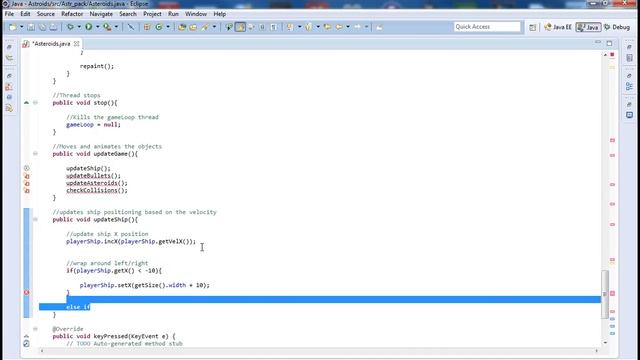The height and width of the screenshot is (360, 640).
Task: Collapse the updateShip() method fold marker
Action: click(36, 220)
